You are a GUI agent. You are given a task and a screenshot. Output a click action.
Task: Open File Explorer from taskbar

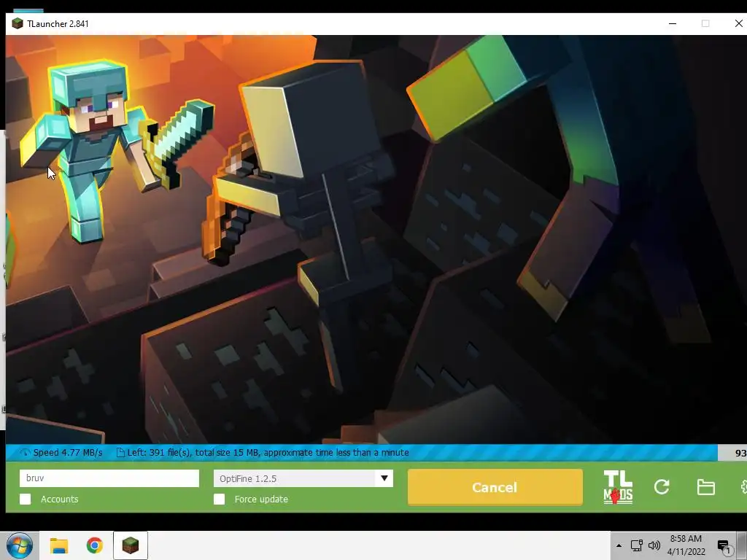[x=59, y=545]
